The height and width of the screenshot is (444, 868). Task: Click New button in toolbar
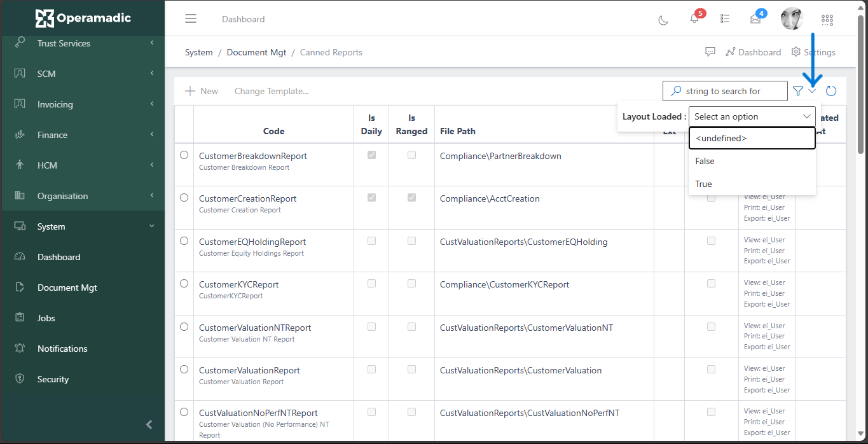[x=202, y=91]
